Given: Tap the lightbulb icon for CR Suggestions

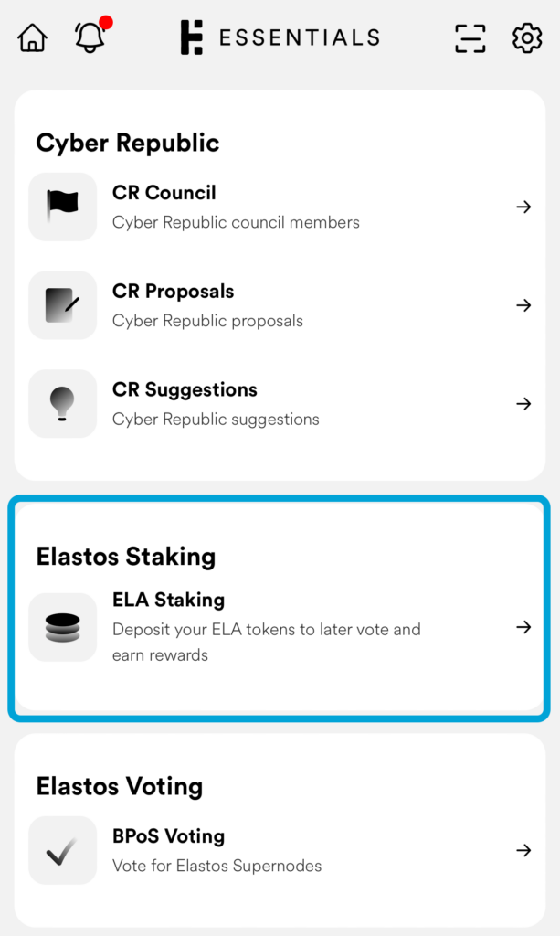Looking at the screenshot, I should coord(62,404).
